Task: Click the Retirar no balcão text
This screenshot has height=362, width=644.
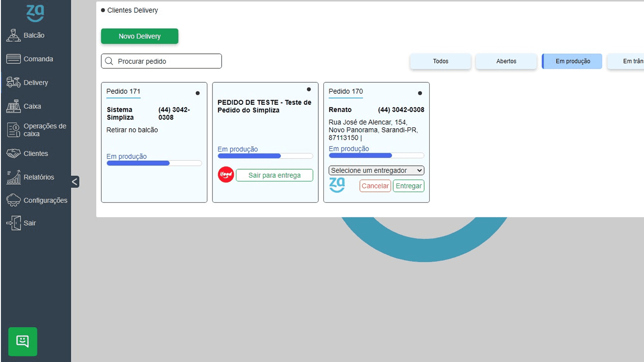Action: click(132, 130)
